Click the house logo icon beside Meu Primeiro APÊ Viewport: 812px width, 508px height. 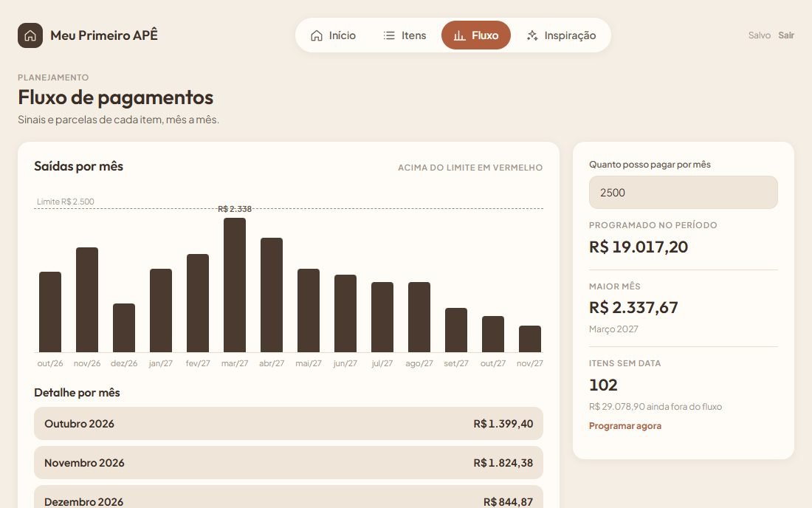[30, 35]
